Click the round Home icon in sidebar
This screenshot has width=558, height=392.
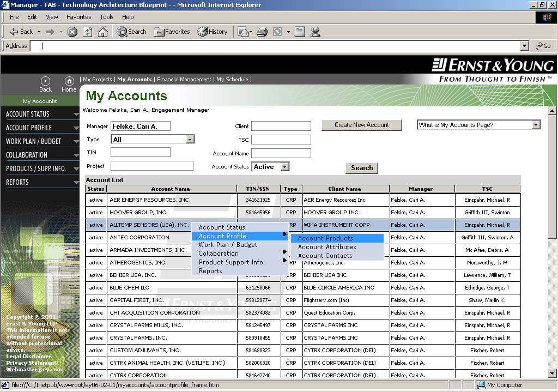coord(69,81)
